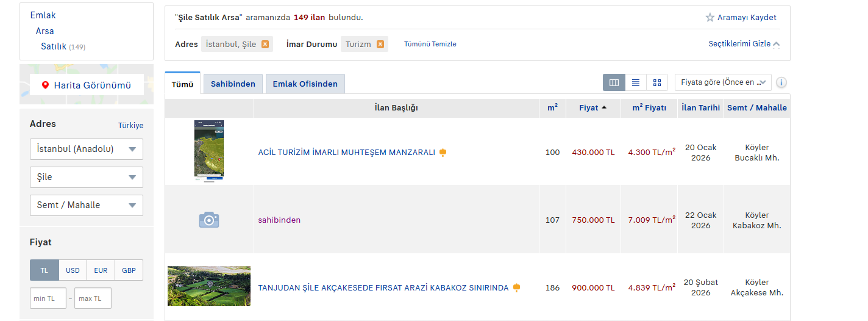Click the info icon beside sort dropdown
868x321 pixels.
(x=781, y=82)
